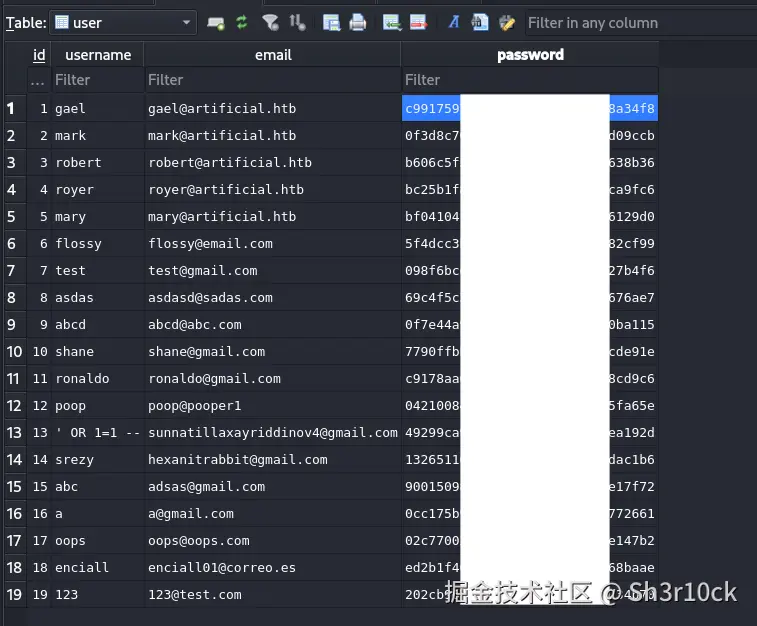
Task: Select the username cell 'asdas'
Action: [x=98, y=297]
